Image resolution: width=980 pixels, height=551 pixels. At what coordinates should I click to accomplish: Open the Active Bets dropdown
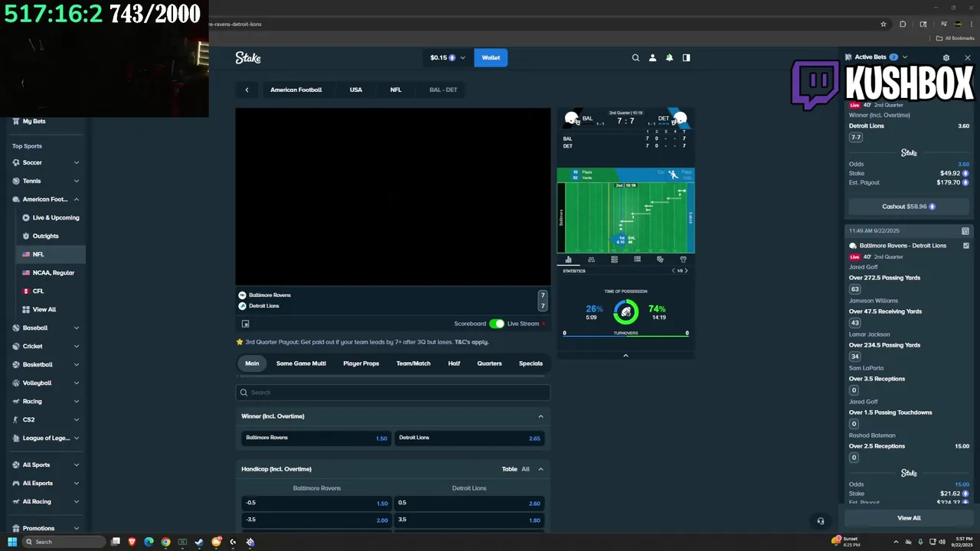point(904,57)
